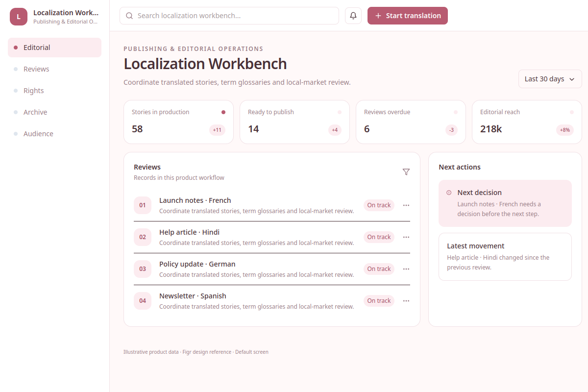Open more options for Newsletter · Spanish
This screenshot has width=588, height=392.
click(x=406, y=301)
